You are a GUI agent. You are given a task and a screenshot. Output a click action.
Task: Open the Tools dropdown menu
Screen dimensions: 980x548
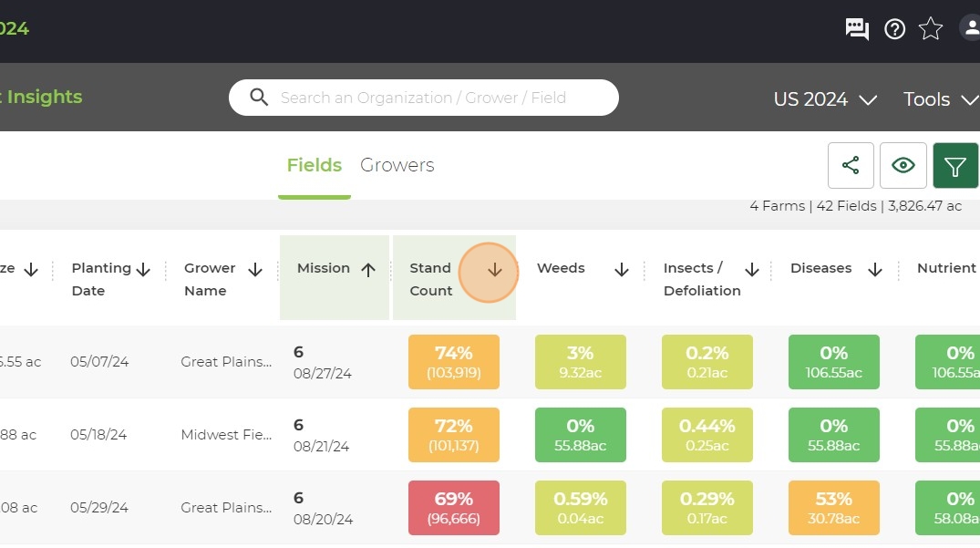tap(941, 99)
